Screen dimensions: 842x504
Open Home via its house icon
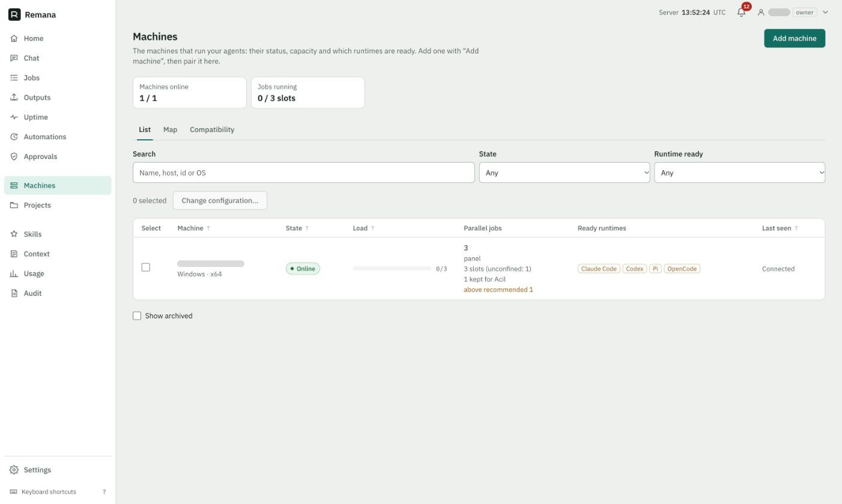coord(14,38)
